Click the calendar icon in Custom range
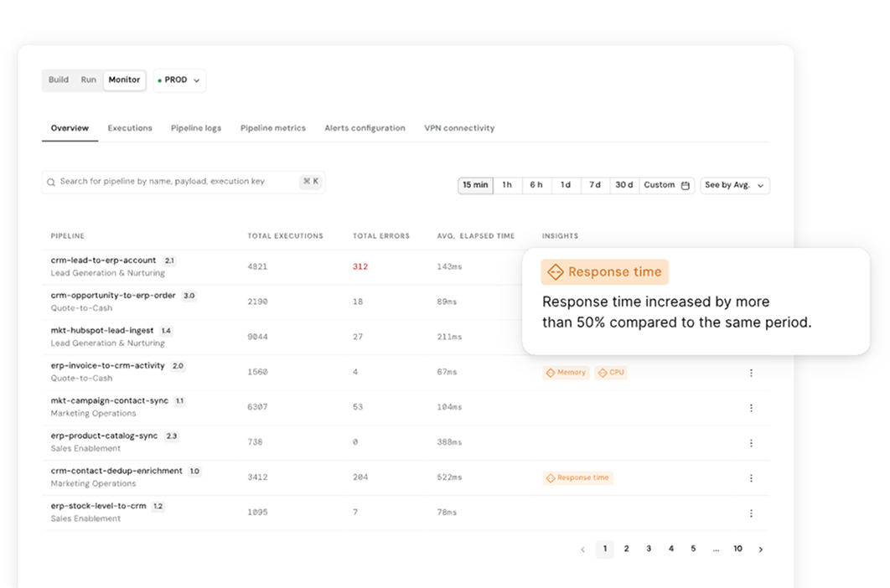Viewport: 890px width, 588px height. pos(685,186)
